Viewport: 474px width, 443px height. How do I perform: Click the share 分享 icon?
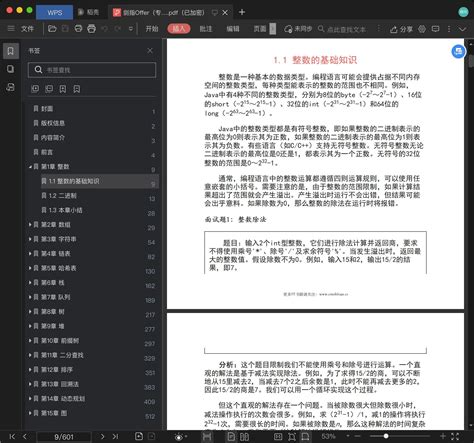click(401, 29)
